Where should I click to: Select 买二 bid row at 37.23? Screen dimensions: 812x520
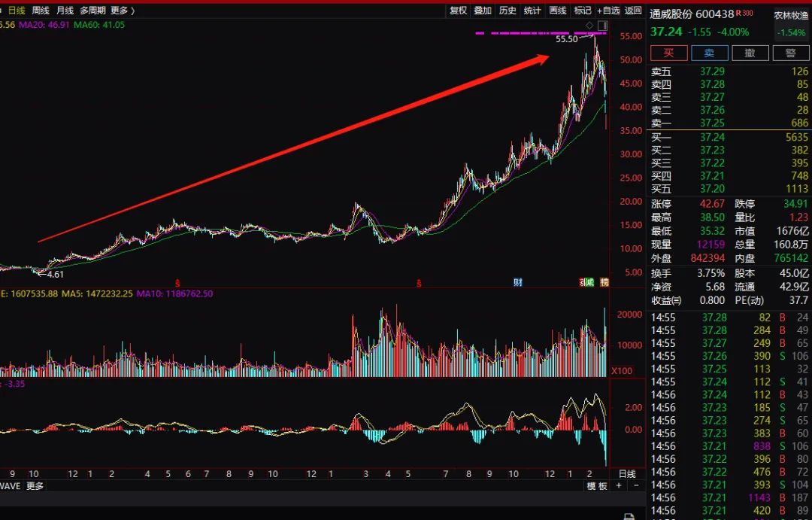729,151
